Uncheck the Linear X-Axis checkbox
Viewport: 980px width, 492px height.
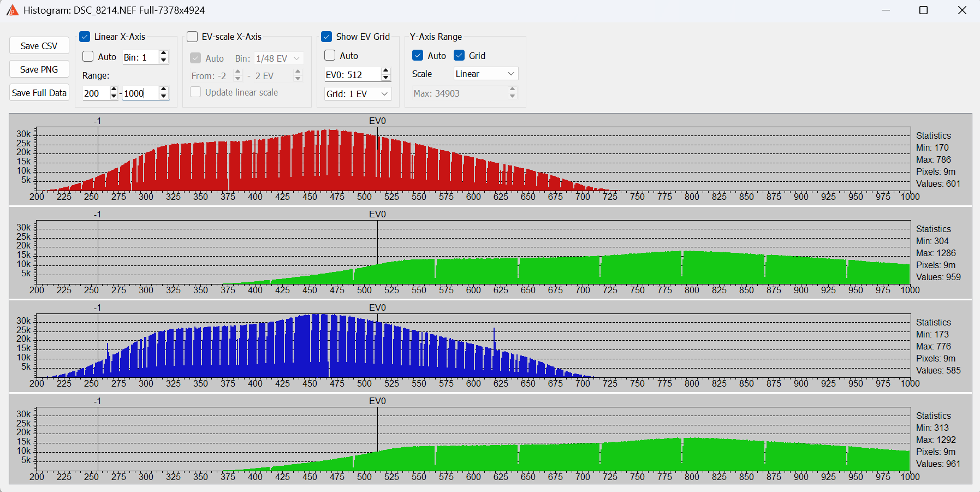(85, 37)
